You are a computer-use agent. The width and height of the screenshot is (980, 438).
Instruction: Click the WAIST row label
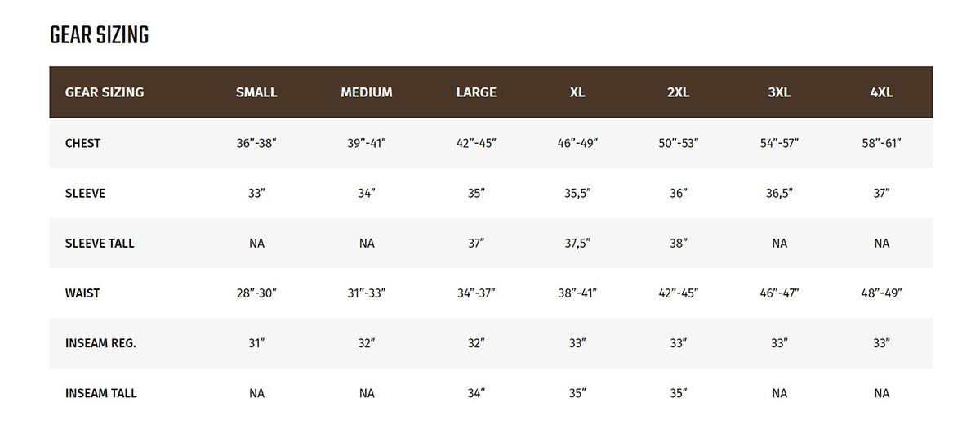click(x=82, y=293)
